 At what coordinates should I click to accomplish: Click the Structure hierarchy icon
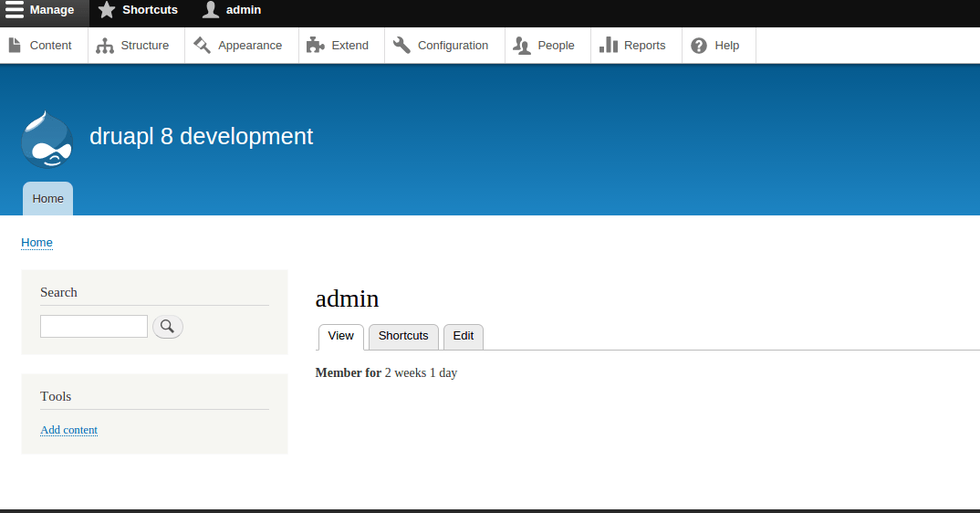[x=105, y=46]
